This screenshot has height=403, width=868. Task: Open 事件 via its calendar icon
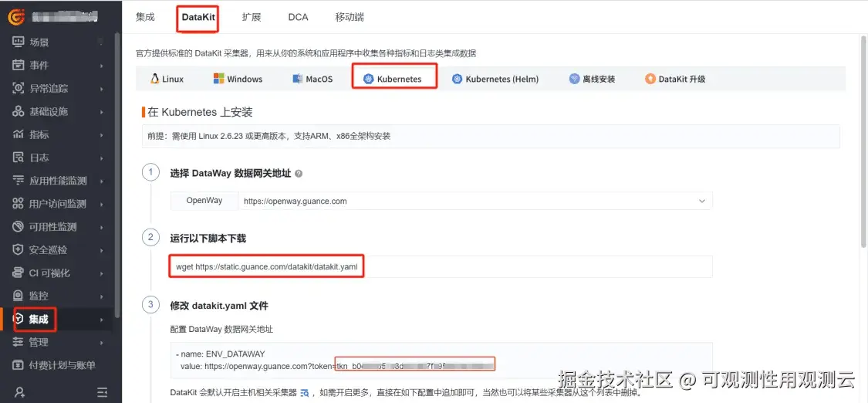[19, 66]
